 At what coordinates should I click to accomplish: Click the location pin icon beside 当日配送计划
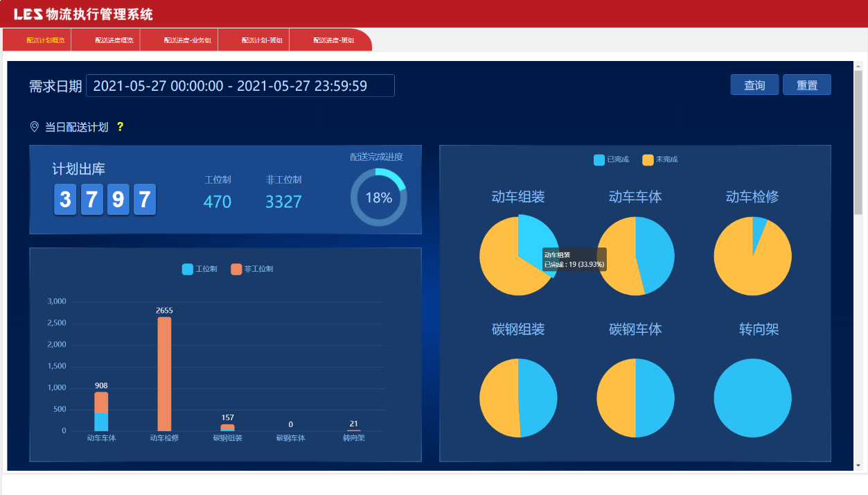(x=35, y=127)
